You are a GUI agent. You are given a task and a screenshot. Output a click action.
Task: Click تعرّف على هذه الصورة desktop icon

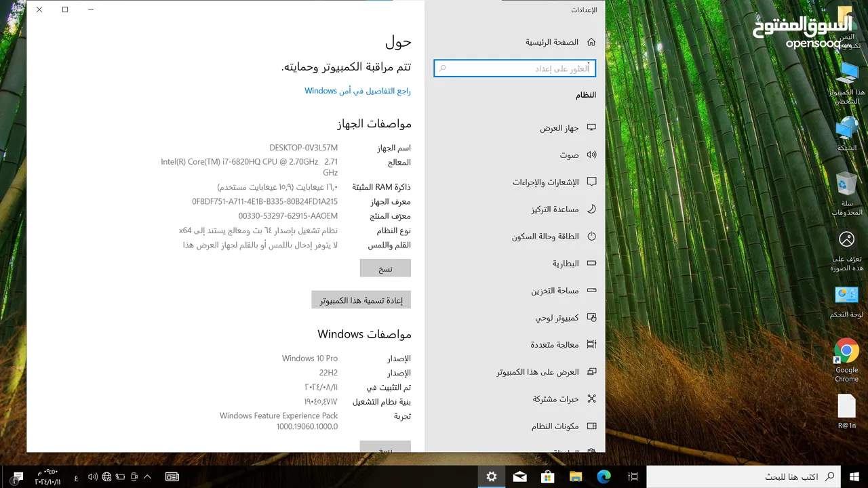tap(846, 251)
